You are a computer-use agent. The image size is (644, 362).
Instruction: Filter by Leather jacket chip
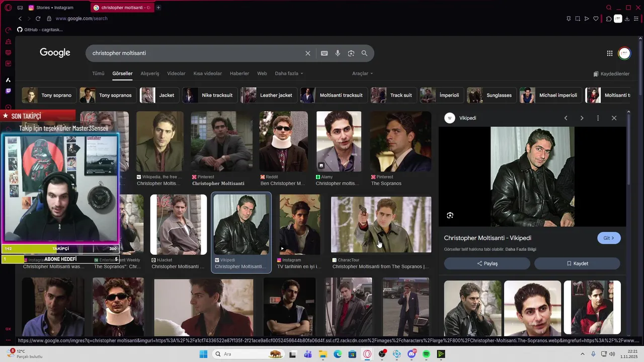[x=269, y=95]
